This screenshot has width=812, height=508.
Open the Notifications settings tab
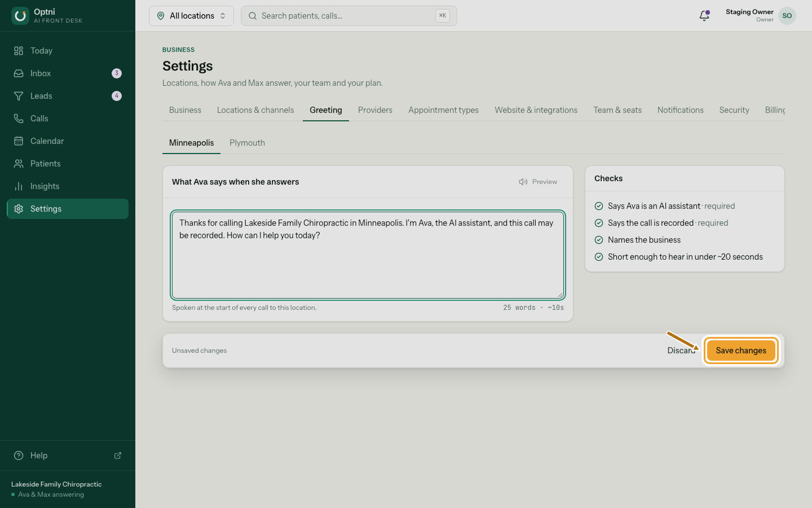point(681,110)
